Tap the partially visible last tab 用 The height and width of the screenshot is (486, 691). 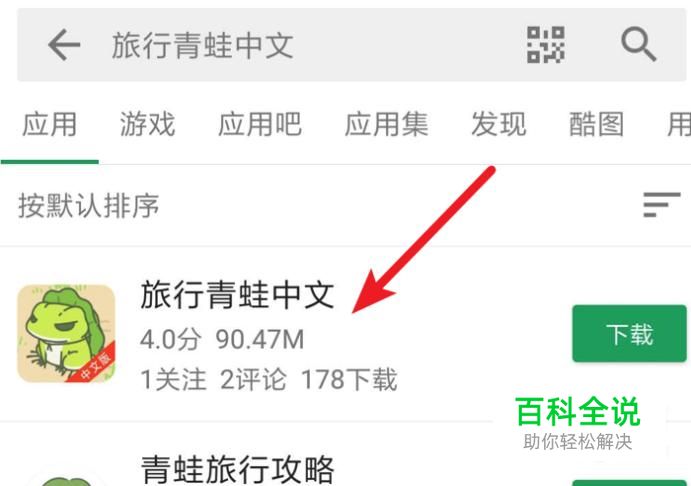point(679,124)
